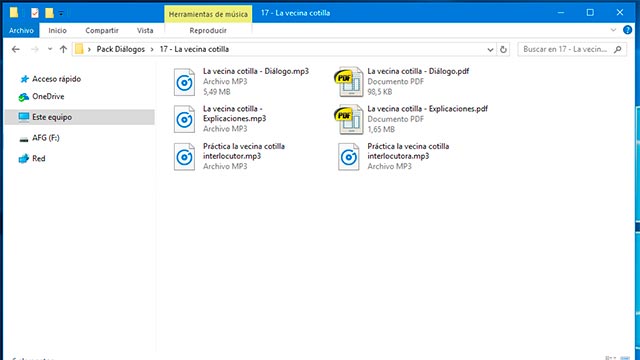Navigate to Pack Diálogos breadcrumb
The height and width of the screenshot is (360, 640).
pos(120,49)
